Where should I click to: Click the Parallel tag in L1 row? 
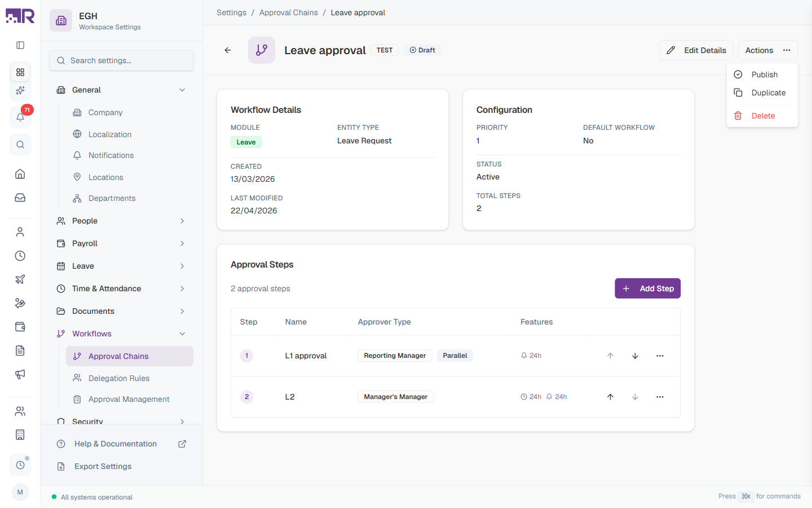455,356
